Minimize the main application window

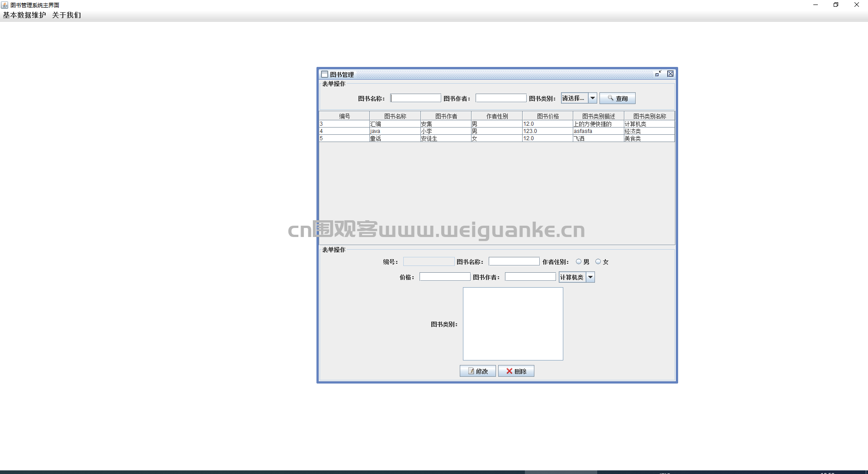(816, 5)
